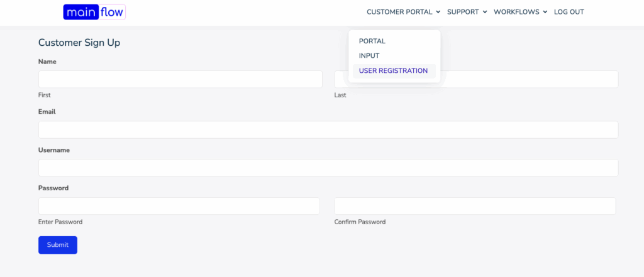Image resolution: width=644 pixels, height=277 pixels.
Task: Expand the Workflows chevron arrow
Action: coord(545,13)
